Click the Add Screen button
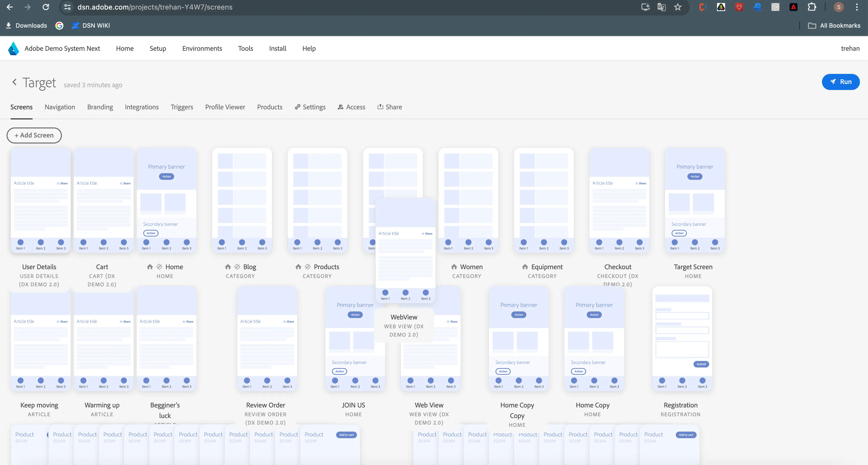Viewport: 868px width, 465px height. click(34, 135)
